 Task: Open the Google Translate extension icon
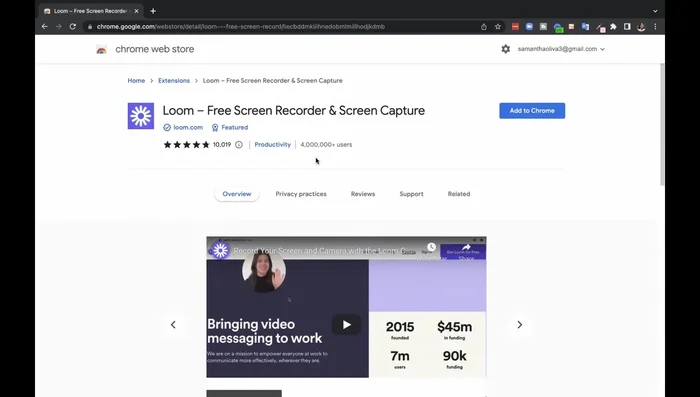tap(585, 27)
